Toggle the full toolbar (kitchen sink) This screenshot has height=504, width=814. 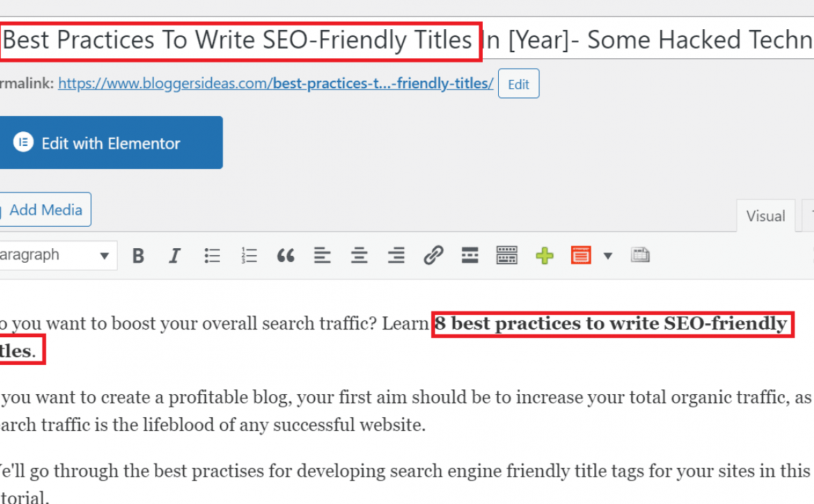(x=506, y=256)
